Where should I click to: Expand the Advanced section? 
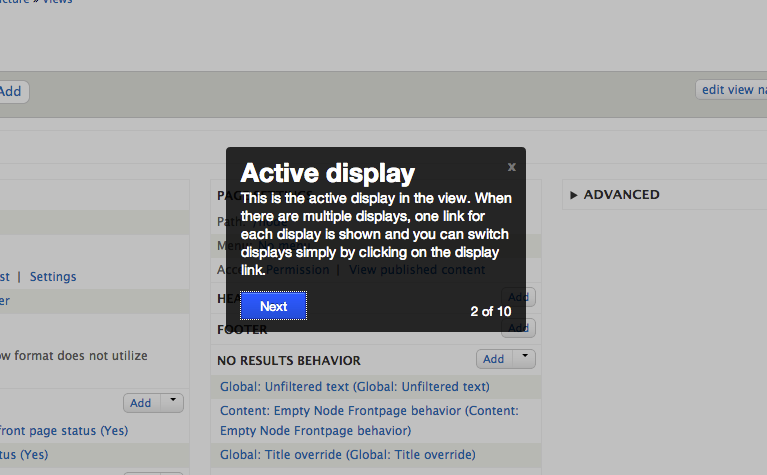[x=615, y=195]
